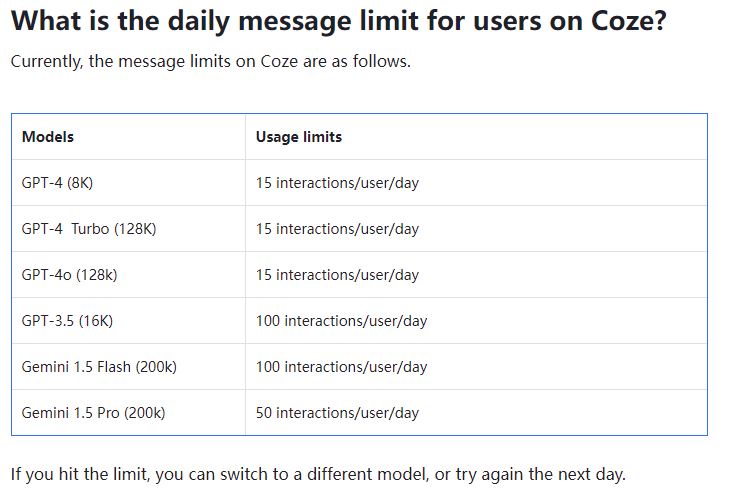This screenshot has height=497, width=734.
Task: Select the Usage limits column header
Action: click(299, 137)
